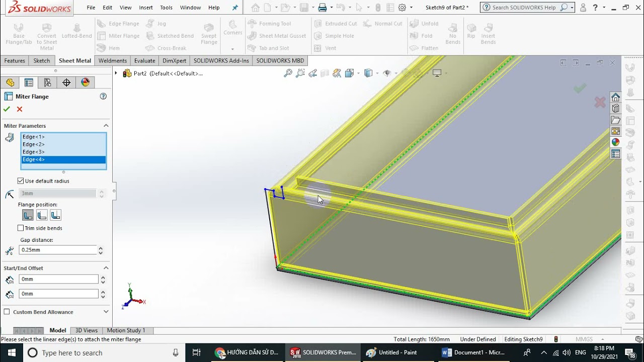Open the FeatureManager Design Tree tab
Viewport: 644px width, 362px height.
click(x=10, y=82)
